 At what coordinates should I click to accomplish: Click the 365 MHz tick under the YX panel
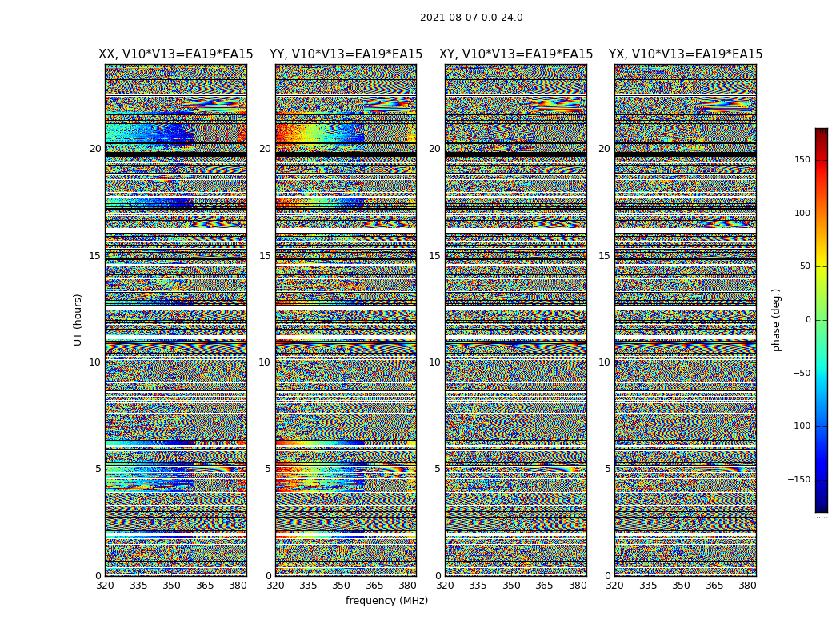click(x=714, y=586)
